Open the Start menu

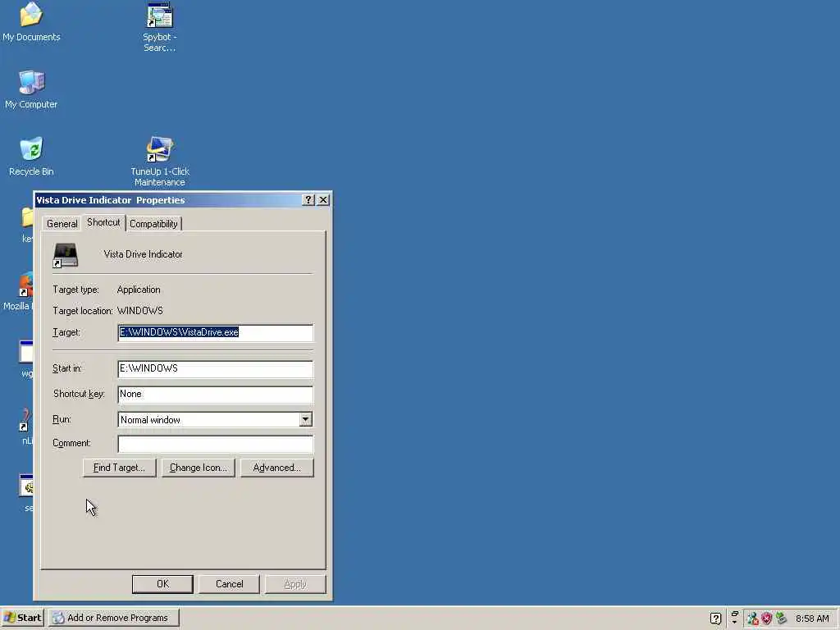(22, 618)
